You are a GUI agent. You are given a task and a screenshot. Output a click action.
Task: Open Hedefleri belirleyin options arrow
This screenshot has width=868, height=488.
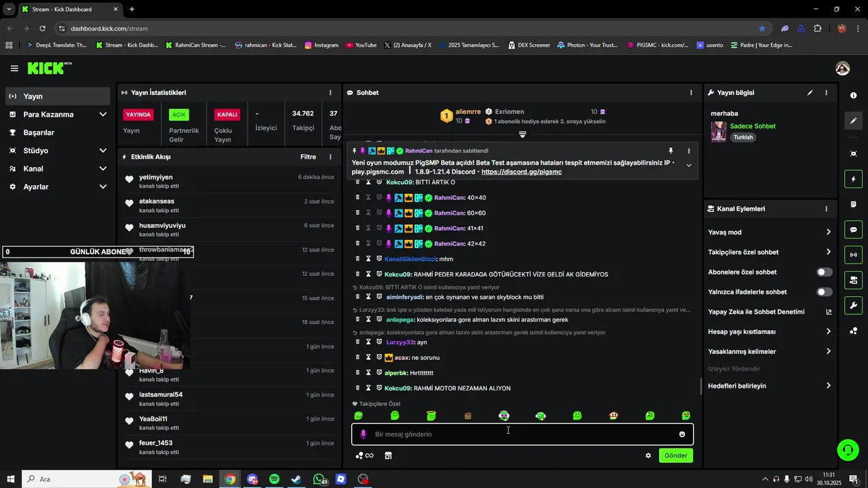pos(828,386)
